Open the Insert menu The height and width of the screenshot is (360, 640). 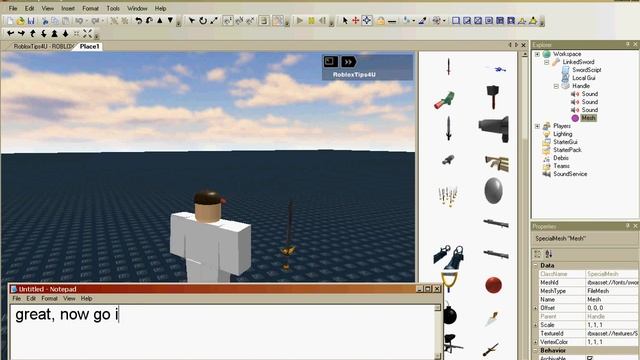pyautogui.click(x=68, y=8)
